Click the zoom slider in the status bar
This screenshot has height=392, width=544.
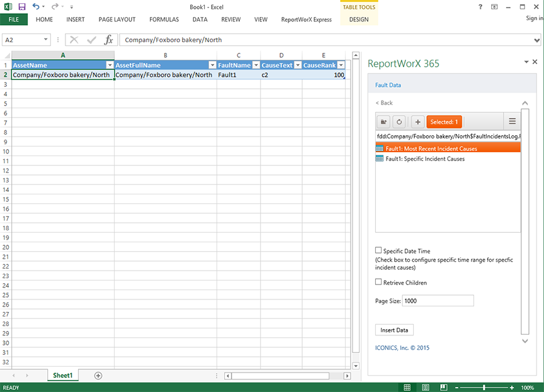[484, 388]
